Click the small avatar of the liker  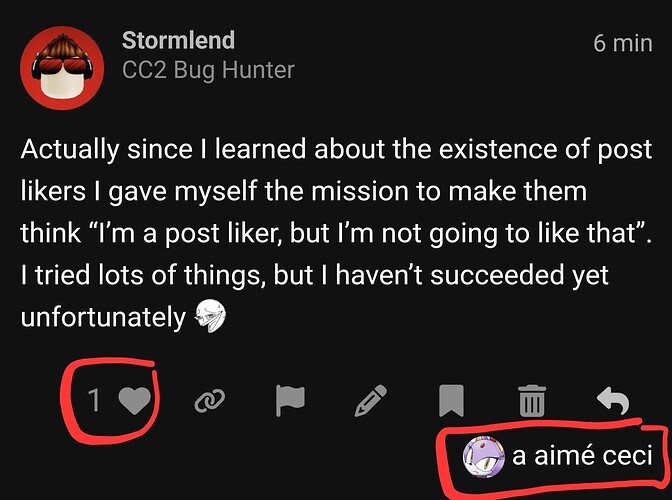481,456
